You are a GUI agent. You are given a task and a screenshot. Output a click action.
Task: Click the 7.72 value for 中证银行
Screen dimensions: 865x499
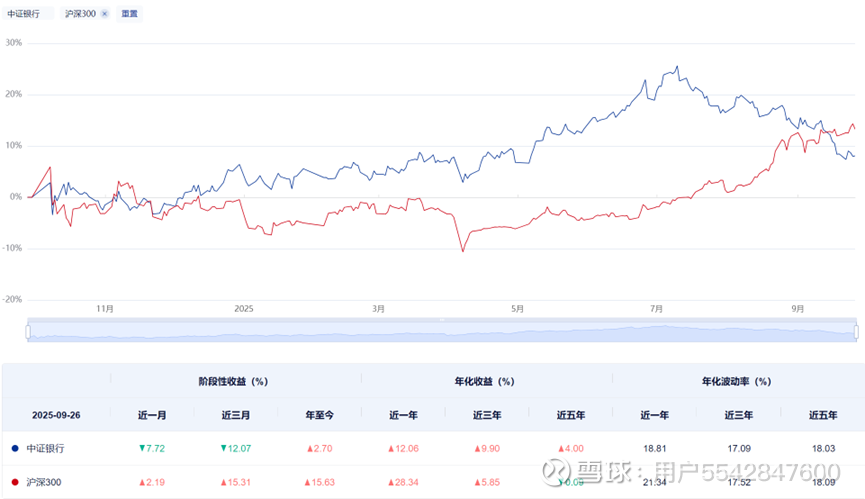(x=152, y=448)
